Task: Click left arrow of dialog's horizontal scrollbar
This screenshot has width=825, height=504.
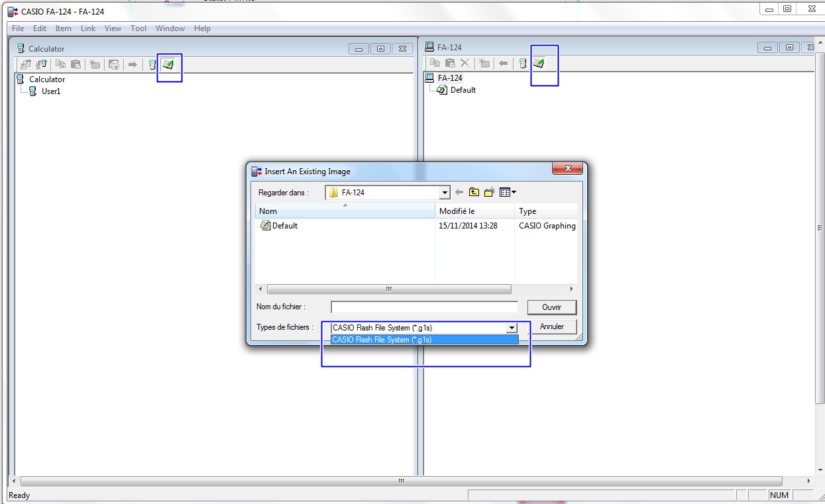Action: (260, 289)
